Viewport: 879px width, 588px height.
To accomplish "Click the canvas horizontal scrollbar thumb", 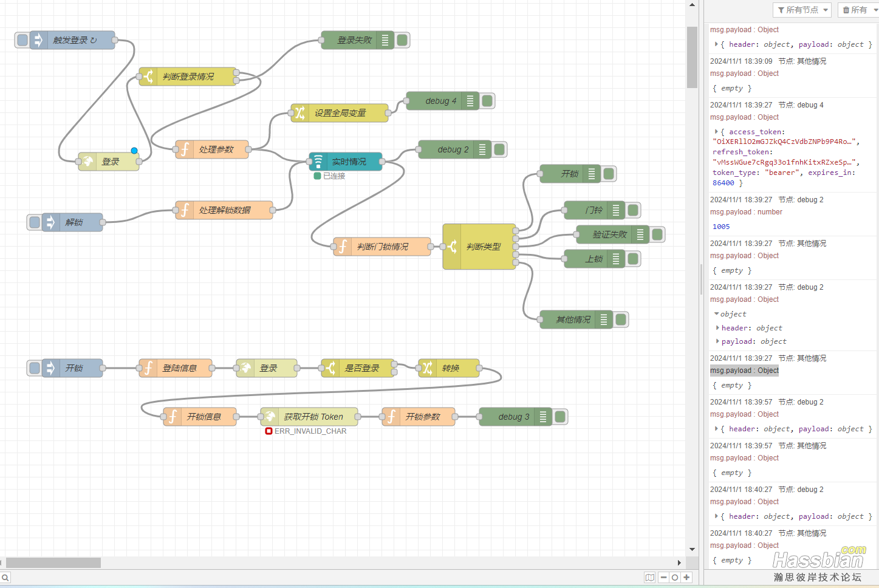I will click(x=53, y=562).
